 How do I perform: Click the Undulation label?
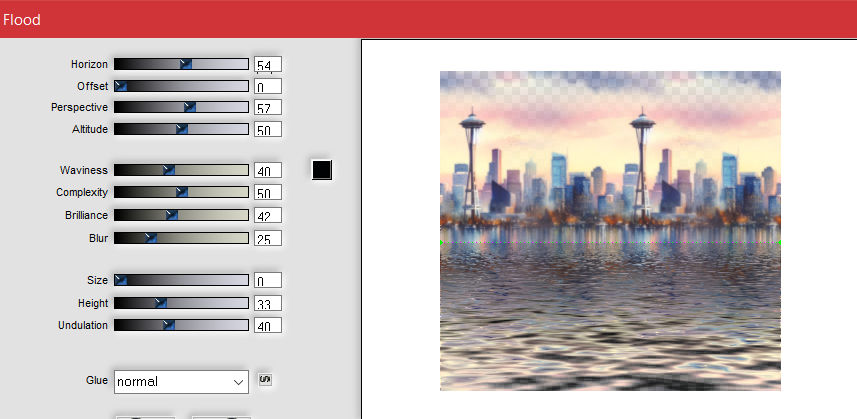(83, 325)
